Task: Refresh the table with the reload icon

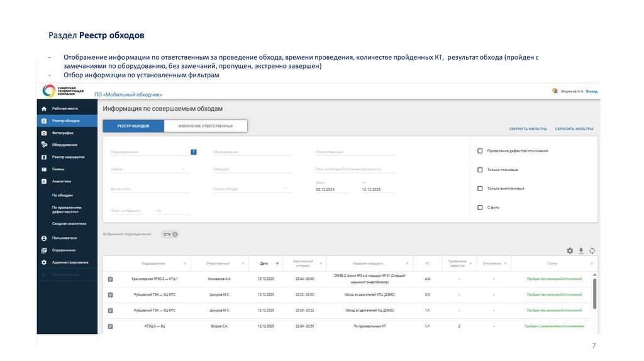Action: point(592,250)
